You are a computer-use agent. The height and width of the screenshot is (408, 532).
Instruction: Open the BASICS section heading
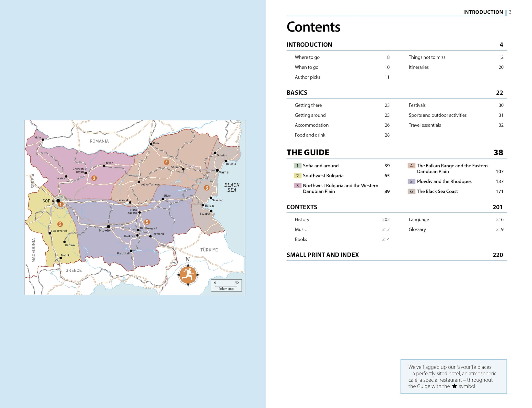coord(297,93)
